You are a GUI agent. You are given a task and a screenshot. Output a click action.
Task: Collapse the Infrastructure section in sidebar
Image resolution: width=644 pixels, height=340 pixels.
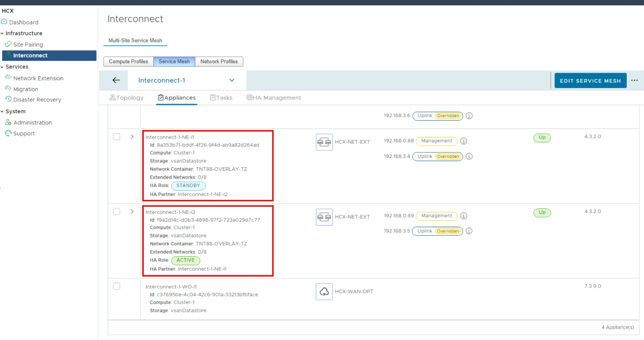pyautogui.click(x=2, y=33)
